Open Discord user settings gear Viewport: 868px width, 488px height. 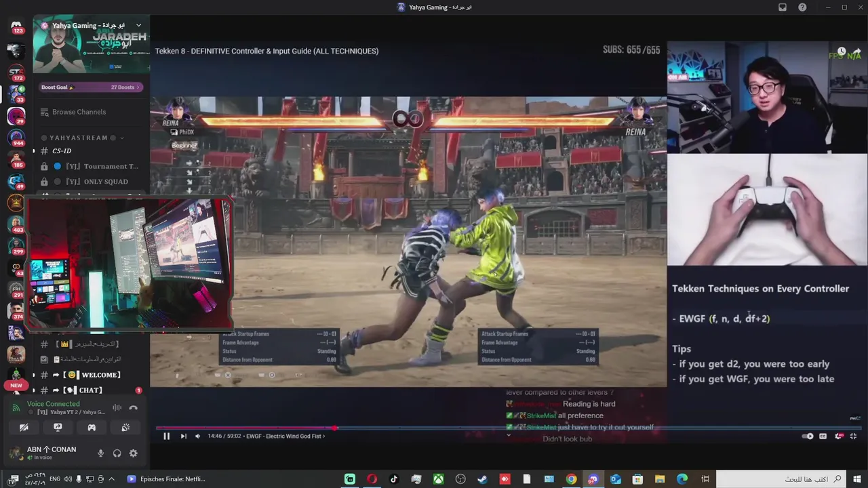point(133,453)
